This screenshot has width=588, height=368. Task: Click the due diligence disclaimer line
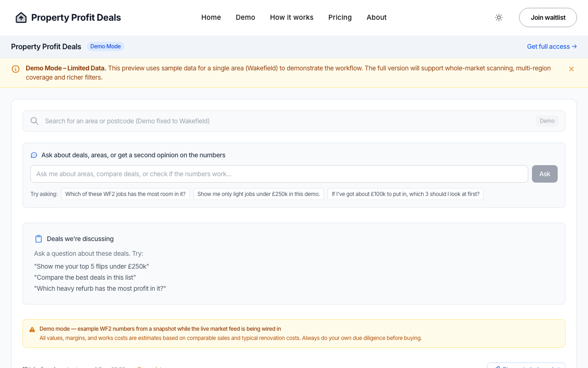tap(231, 338)
